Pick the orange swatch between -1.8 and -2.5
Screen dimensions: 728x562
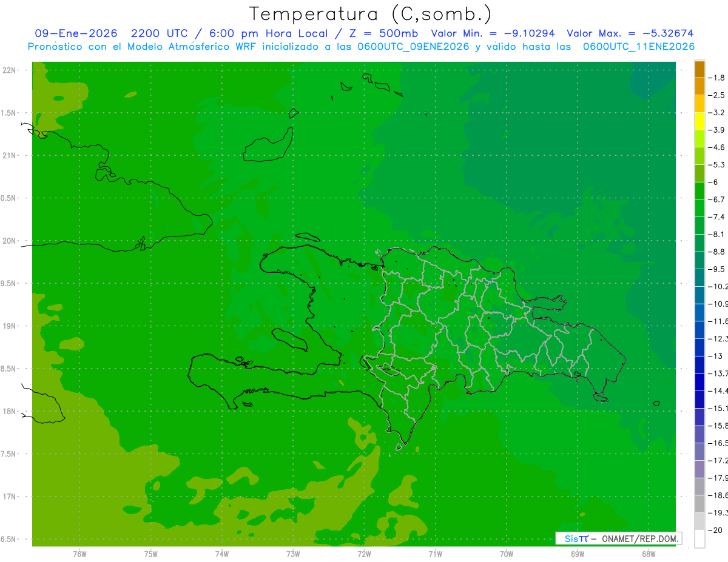699,87
